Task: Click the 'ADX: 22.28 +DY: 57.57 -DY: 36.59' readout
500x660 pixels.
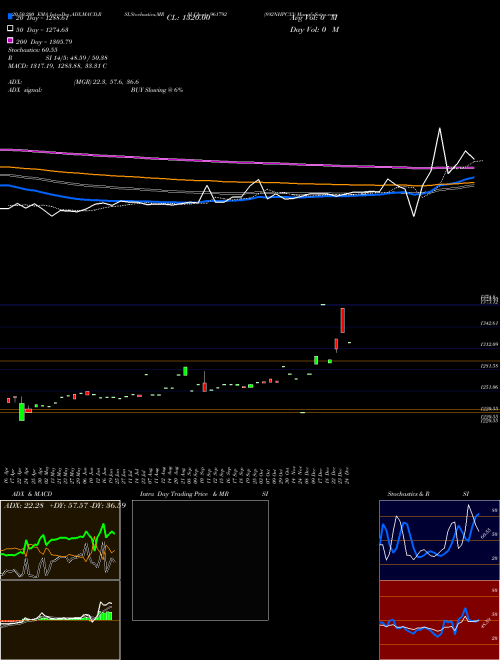Action: (x=65, y=505)
